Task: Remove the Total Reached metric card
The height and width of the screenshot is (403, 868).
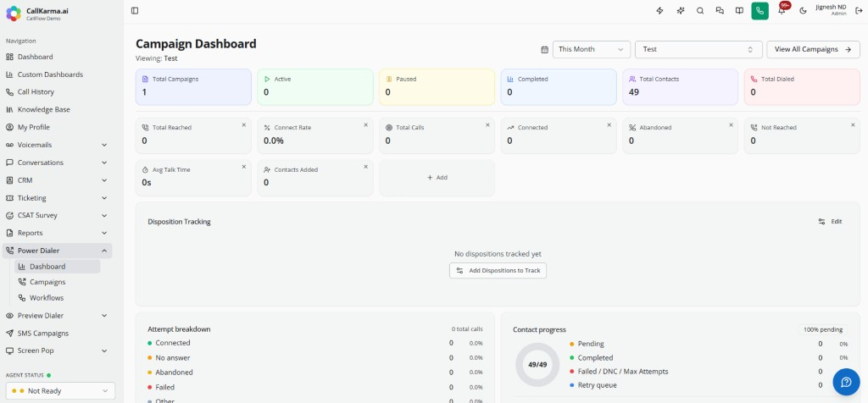Action: coord(243,125)
